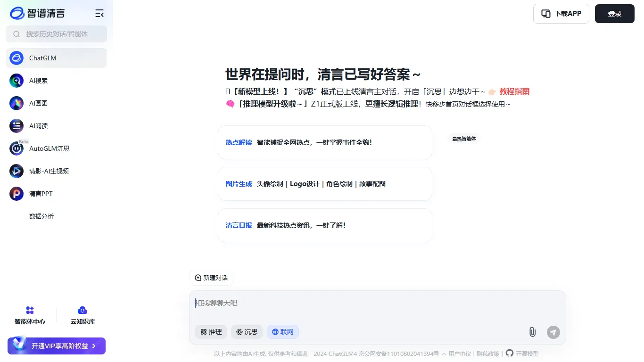Screen dimensions: 644x362
Task: Open AI阅读 from the sidebar
Action: click(16, 125)
